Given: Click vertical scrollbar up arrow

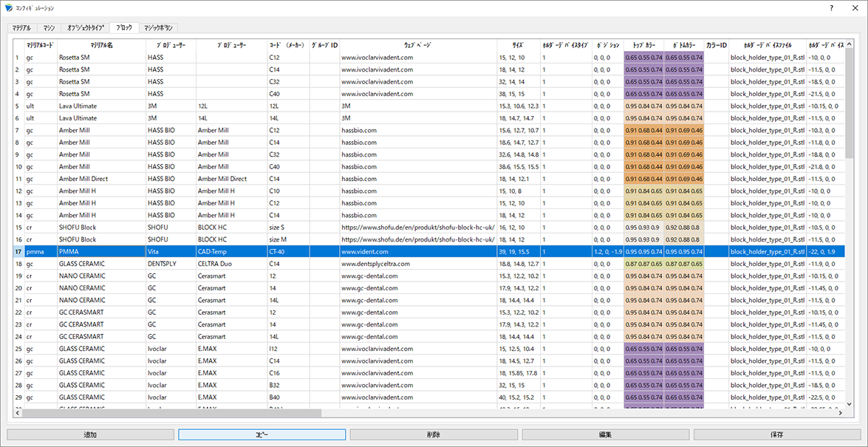Looking at the screenshot, I should 850,44.
